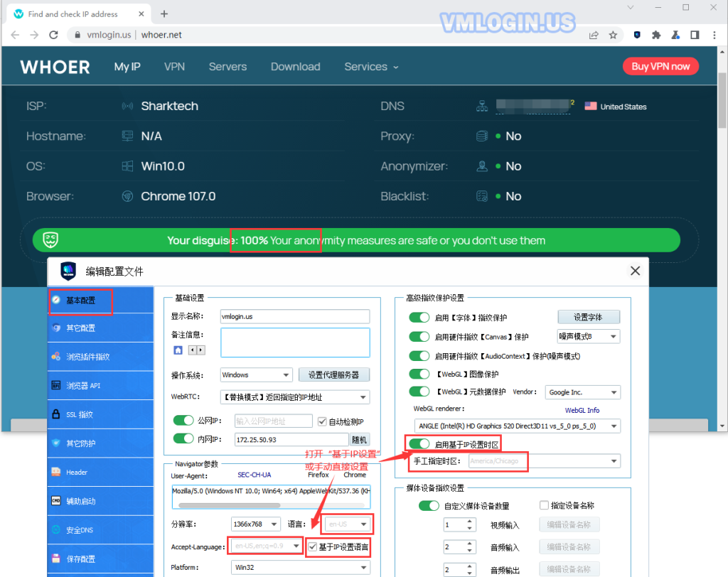Click the United States flag icon
This screenshot has height=577, width=728.
(591, 106)
